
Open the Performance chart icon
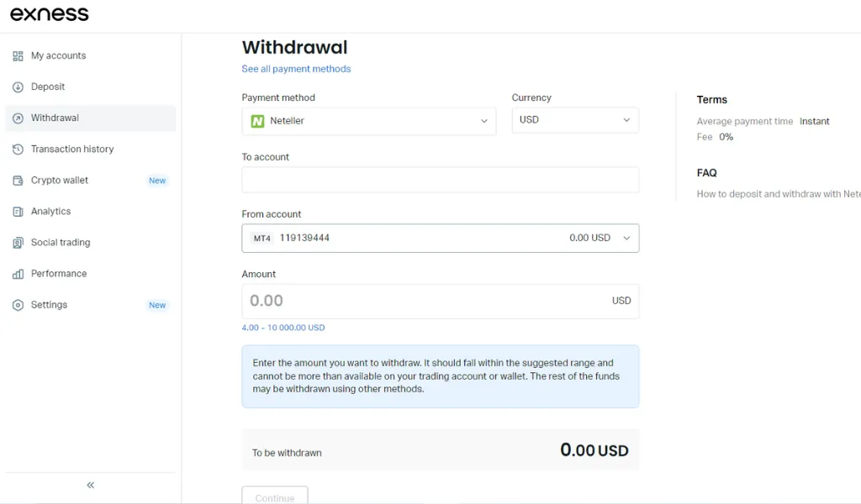pos(18,273)
